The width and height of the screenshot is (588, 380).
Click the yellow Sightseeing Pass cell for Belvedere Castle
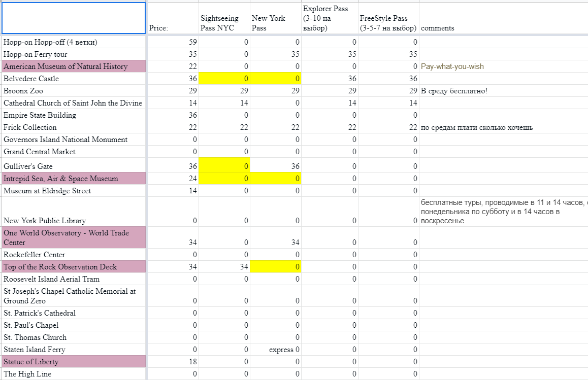coord(224,79)
